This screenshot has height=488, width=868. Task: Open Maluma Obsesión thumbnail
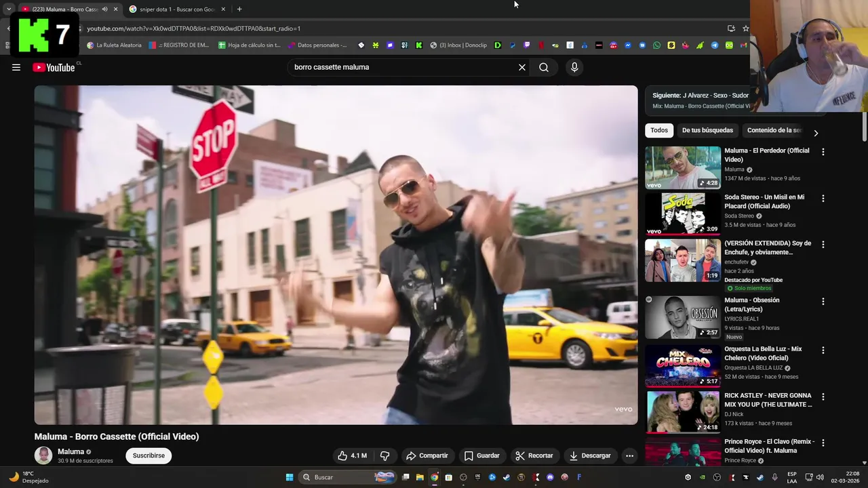pyautogui.click(x=683, y=317)
